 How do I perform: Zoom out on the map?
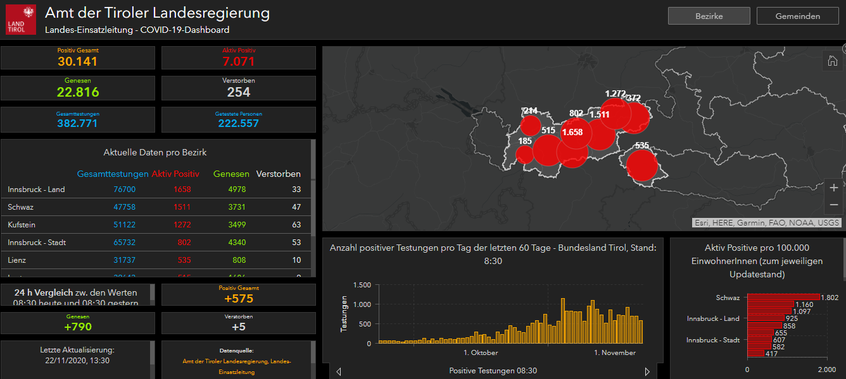click(x=834, y=205)
